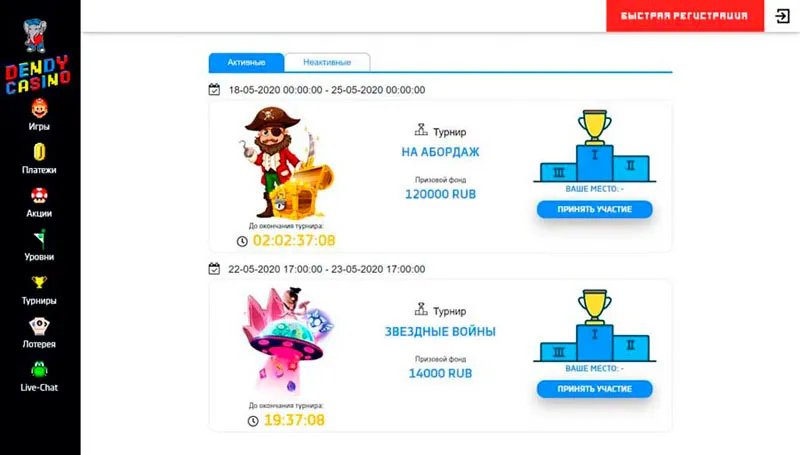Click the trophy podium in На абордаж card
The image size is (800, 455).
[x=594, y=146]
